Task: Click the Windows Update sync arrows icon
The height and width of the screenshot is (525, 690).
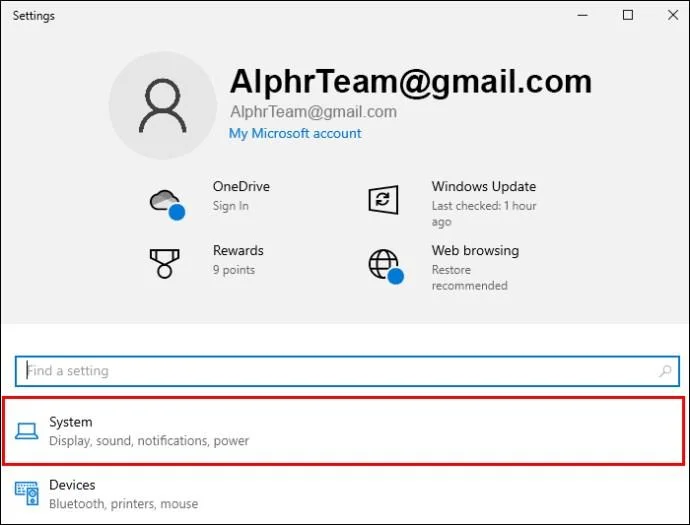Action: (x=383, y=199)
